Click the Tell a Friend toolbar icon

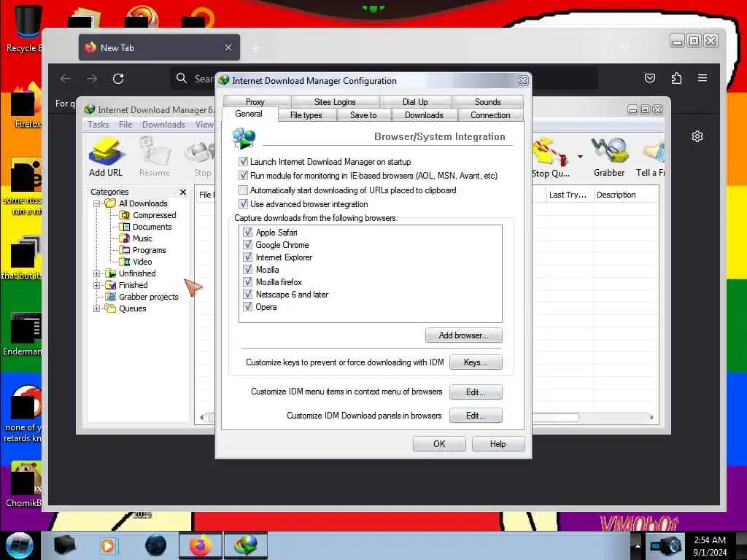click(651, 157)
